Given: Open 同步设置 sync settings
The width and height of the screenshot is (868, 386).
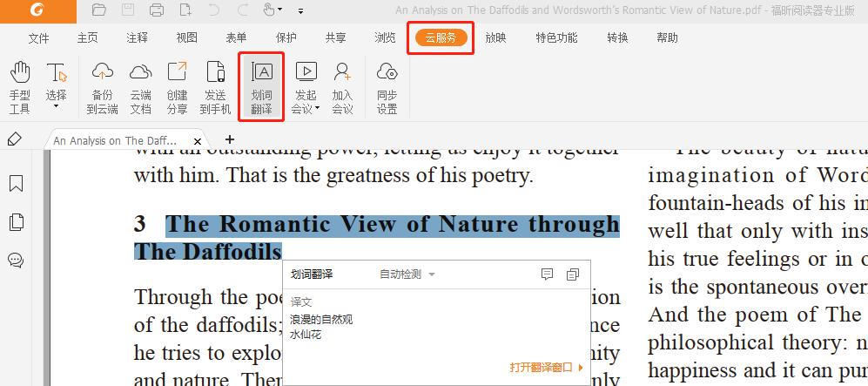Looking at the screenshot, I should pyautogui.click(x=387, y=87).
